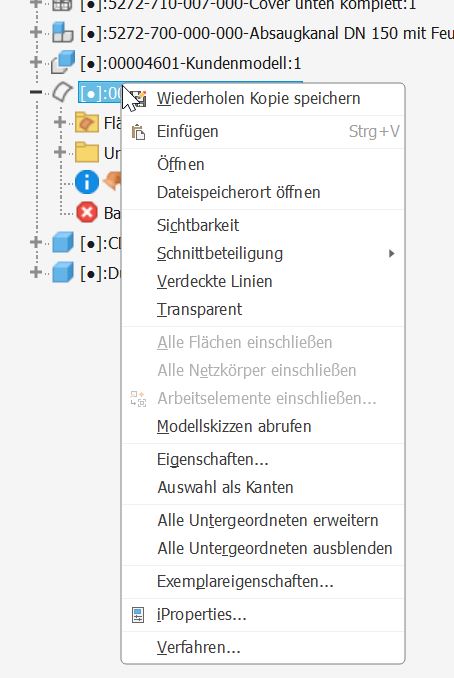
Task: Click the blue info icon in tree
Action: pos(86,182)
